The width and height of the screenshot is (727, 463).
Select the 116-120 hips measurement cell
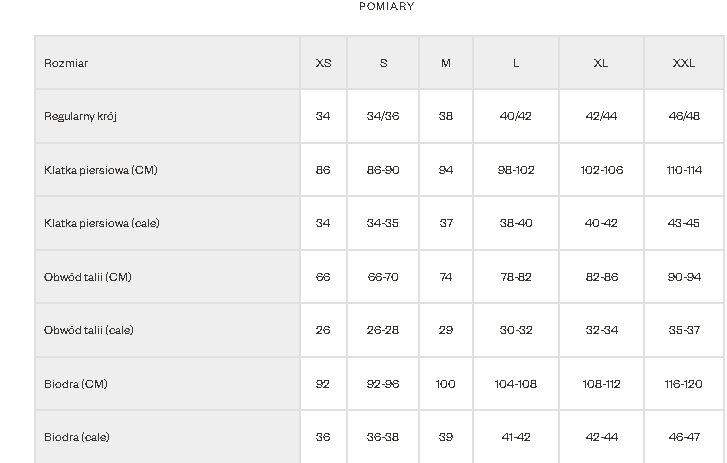(684, 384)
